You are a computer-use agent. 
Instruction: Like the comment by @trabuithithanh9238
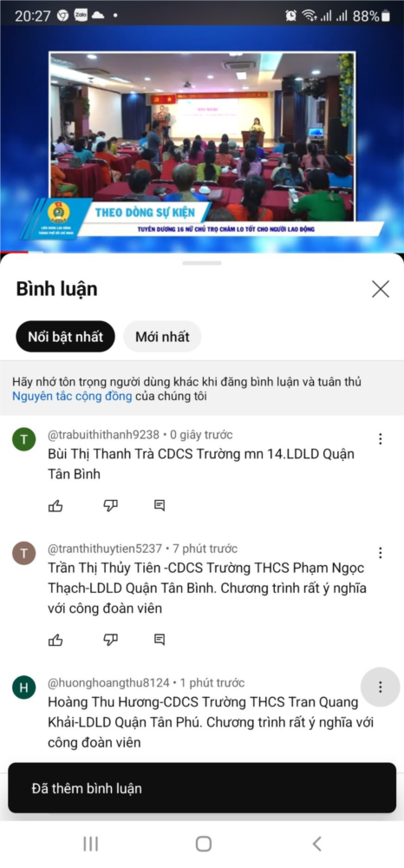point(55,505)
